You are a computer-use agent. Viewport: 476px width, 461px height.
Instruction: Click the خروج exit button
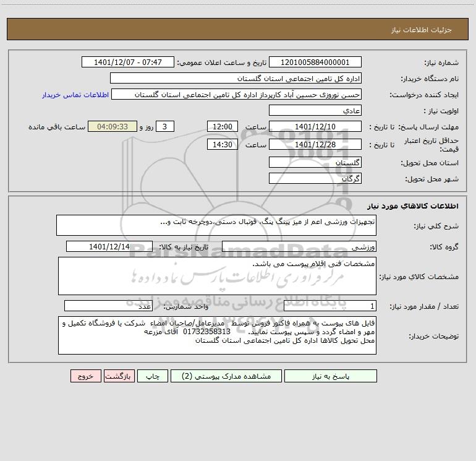pos(85,376)
